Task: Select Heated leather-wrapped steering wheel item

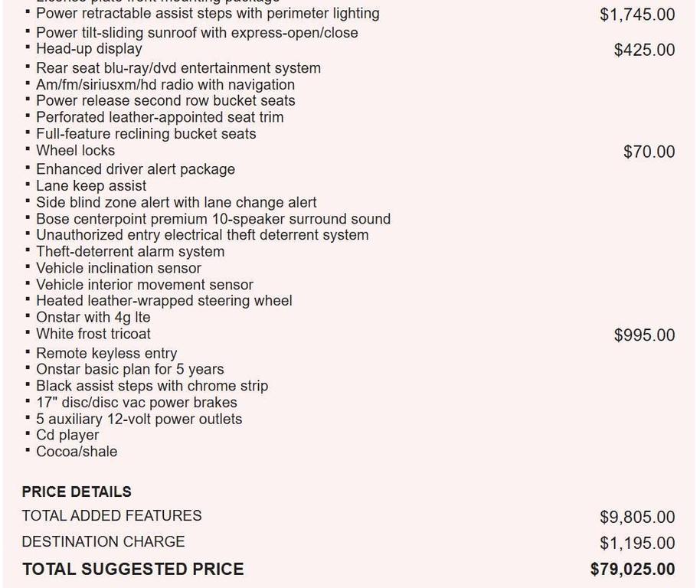Action: pyautogui.click(x=165, y=301)
